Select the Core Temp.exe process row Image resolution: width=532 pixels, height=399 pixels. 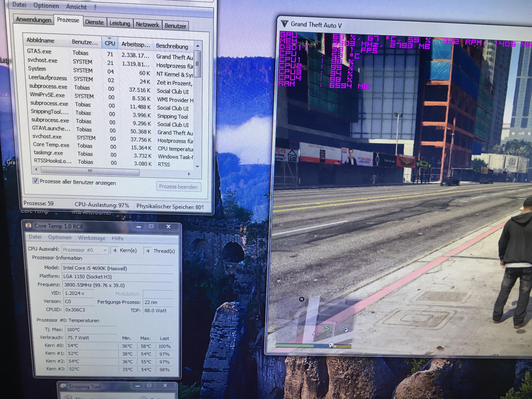(x=51, y=145)
